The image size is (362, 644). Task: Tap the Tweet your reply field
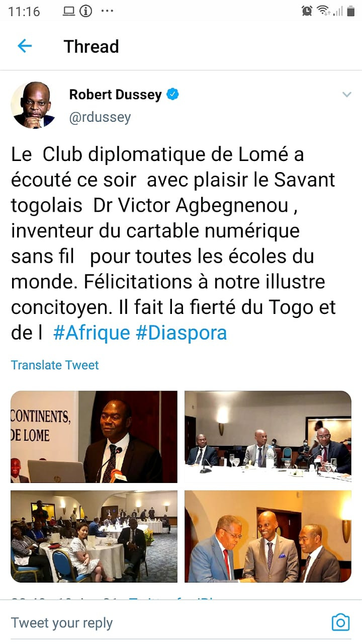(166, 623)
